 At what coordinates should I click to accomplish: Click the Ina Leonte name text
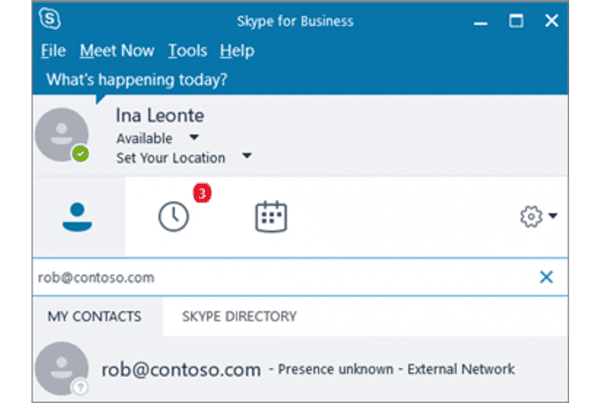160,116
